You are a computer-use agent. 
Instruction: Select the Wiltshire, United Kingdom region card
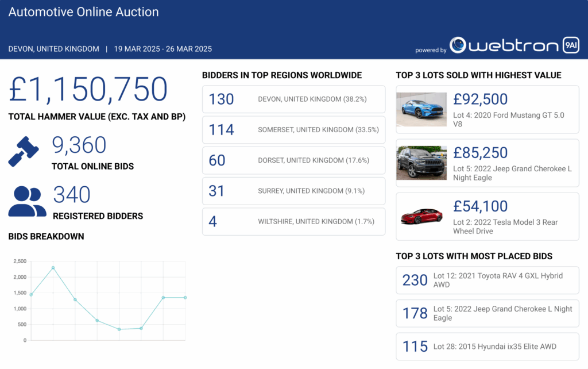coord(293,221)
